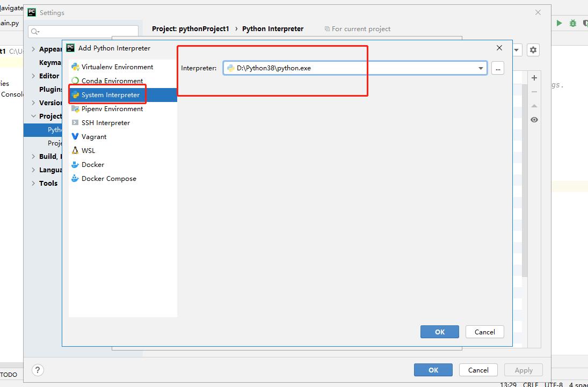588x387 pixels.
Task: Open the interpreter settings gear icon
Action: [533, 49]
